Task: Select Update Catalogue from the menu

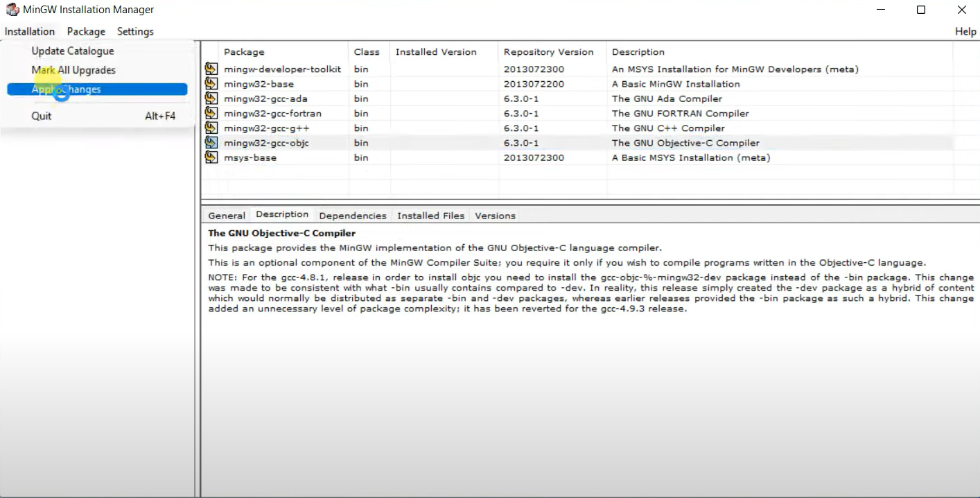Action: (72, 51)
